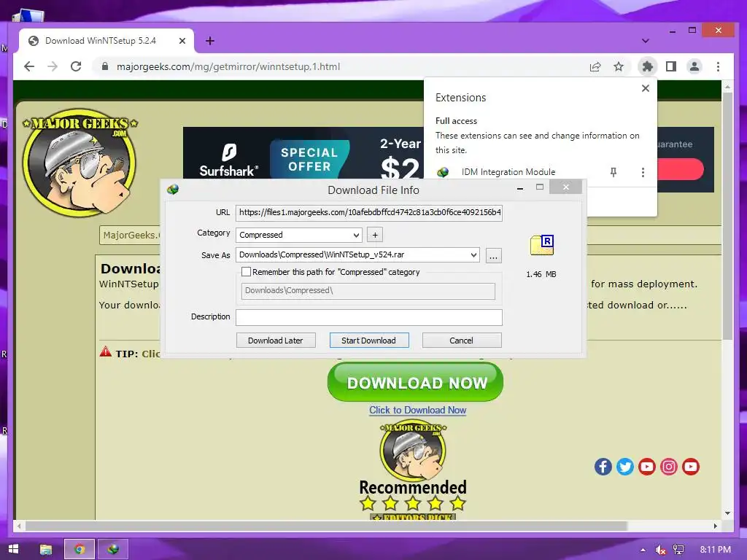Open a new tab with the plus button
This screenshot has height=560, width=747.
click(x=210, y=41)
